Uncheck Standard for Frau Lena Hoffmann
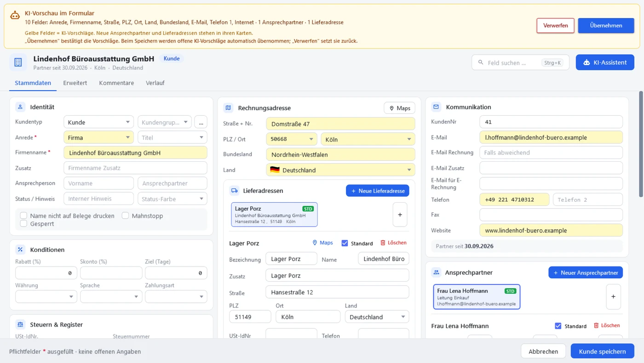This screenshot has width=644, height=363. (558, 326)
